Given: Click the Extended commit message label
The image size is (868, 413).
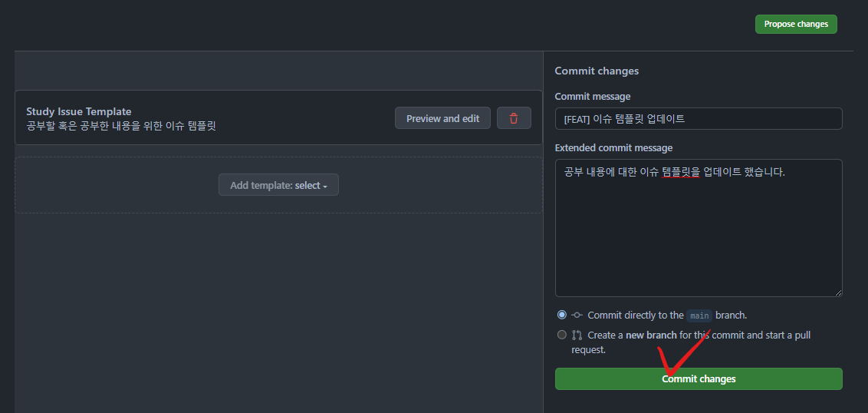Looking at the screenshot, I should 613,148.
